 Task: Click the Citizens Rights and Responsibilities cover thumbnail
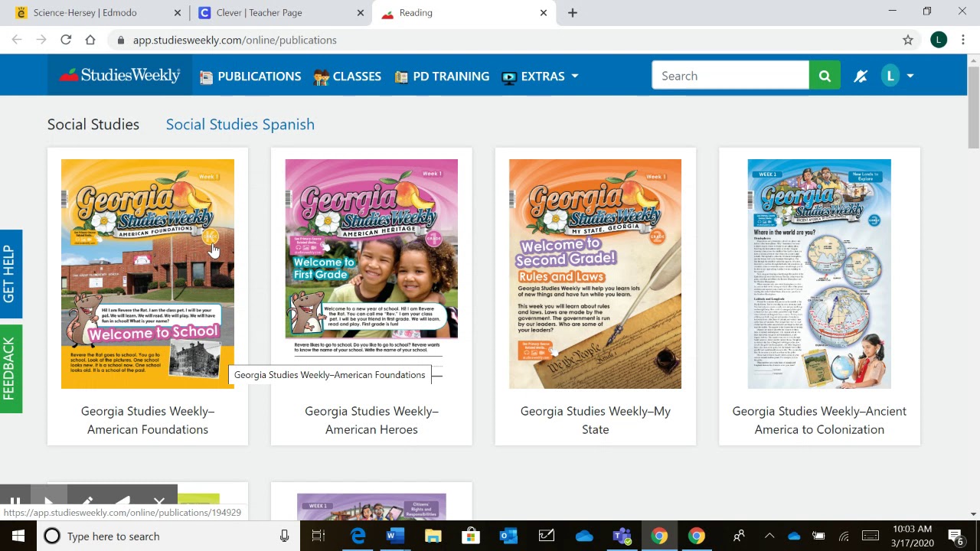pyautogui.click(x=371, y=507)
